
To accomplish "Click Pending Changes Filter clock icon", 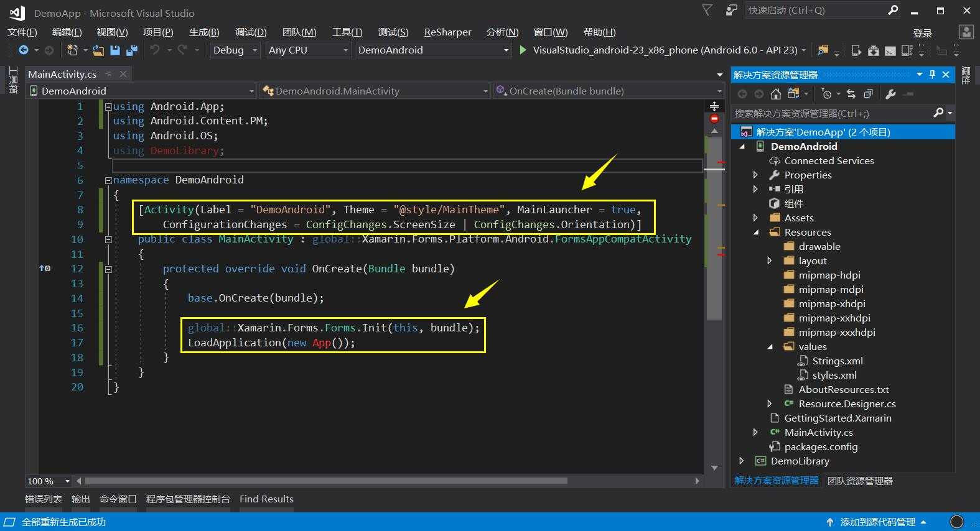I will [x=826, y=94].
